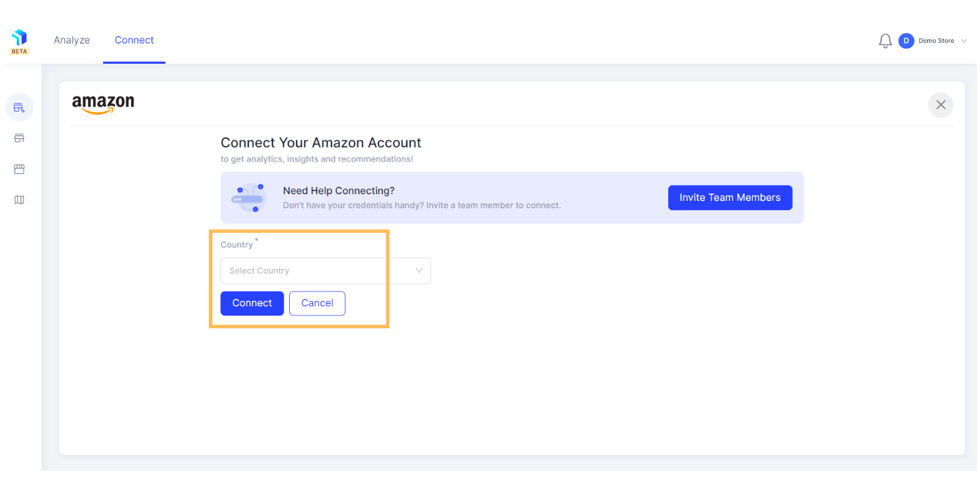Select the Connect tab
This screenshot has width=980, height=490.
[x=134, y=40]
